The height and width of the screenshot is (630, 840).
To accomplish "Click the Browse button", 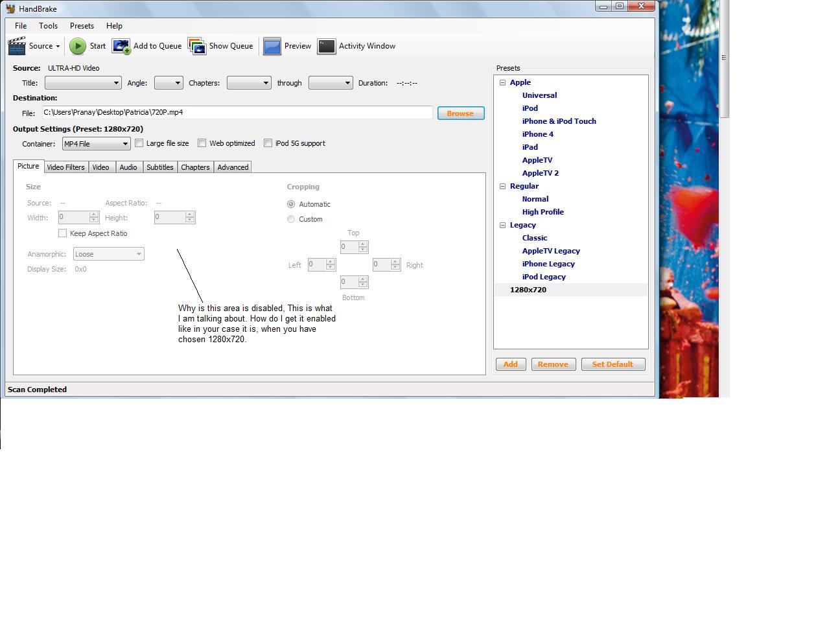I will [x=461, y=113].
